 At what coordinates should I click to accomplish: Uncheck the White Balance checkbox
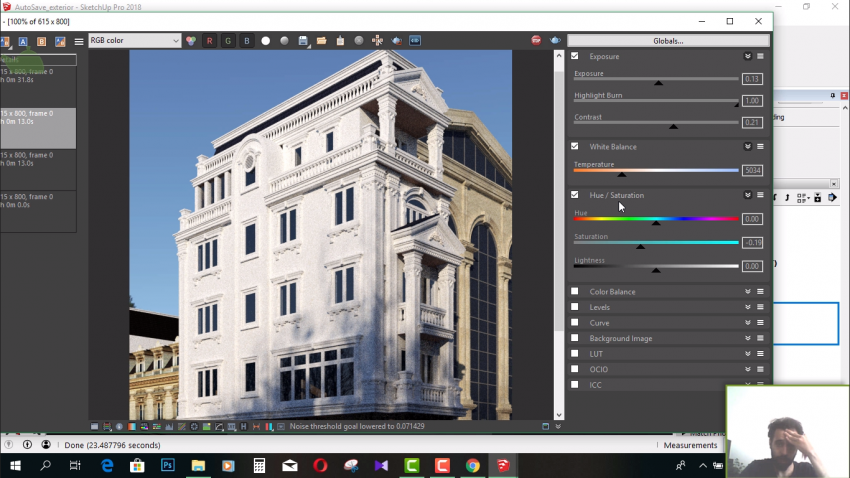[x=575, y=146]
